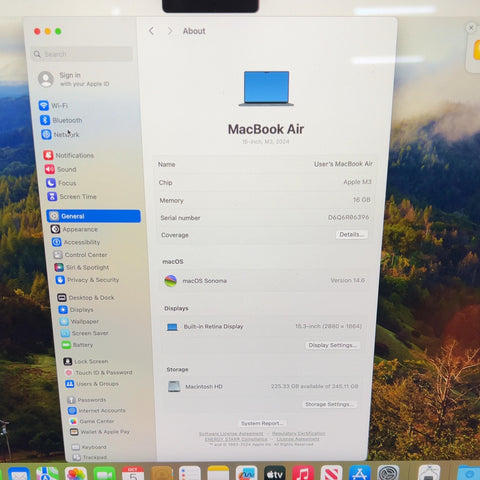This screenshot has height=480, width=480.
Task: Open coverage Details button
Action: pyautogui.click(x=351, y=235)
